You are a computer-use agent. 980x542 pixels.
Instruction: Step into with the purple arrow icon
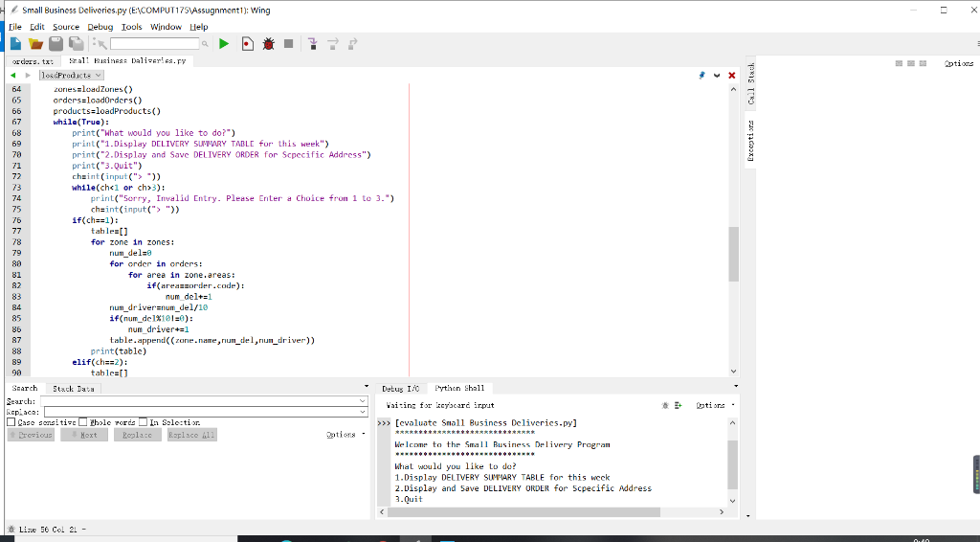tap(313, 44)
